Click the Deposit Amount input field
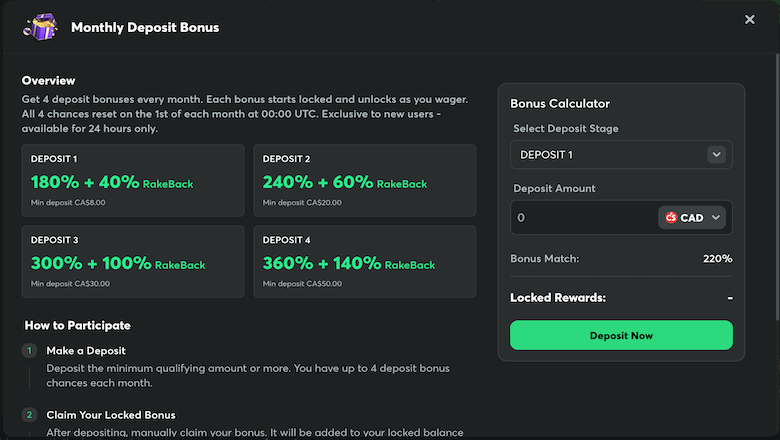 pyautogui.click(x=584, y=217)
